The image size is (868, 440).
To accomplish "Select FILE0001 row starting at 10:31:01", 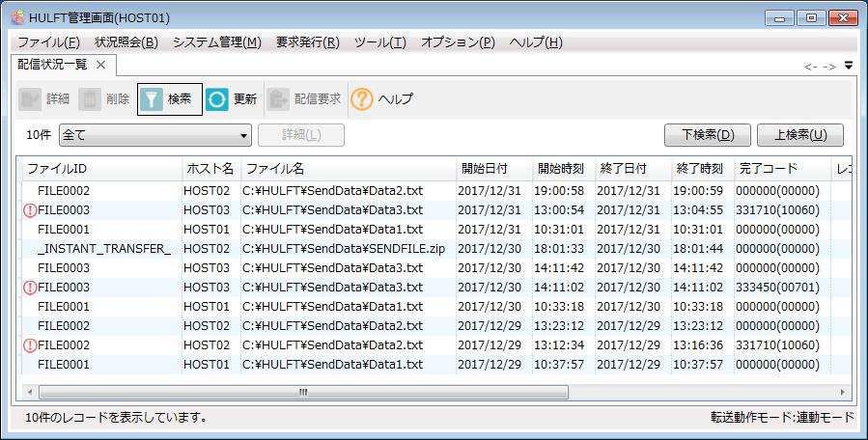I will point(434,230).
